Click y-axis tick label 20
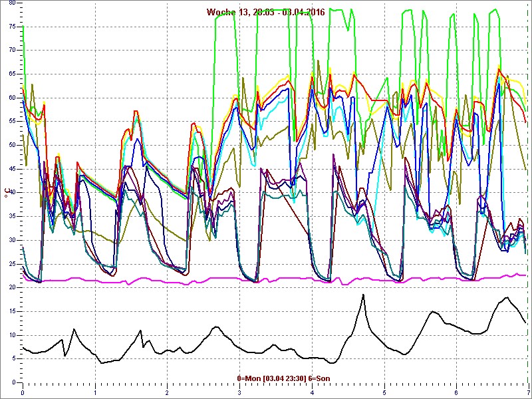 click(x=12, y=287)
